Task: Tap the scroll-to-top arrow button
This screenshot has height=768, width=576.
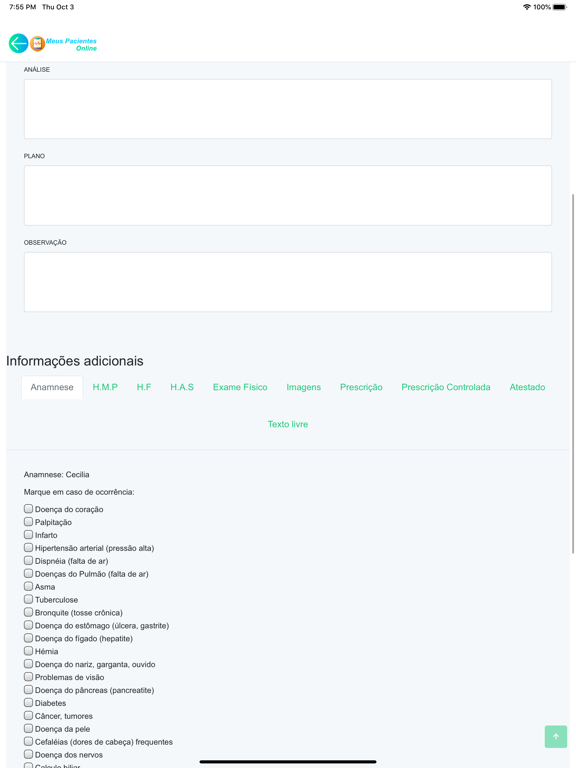Action: click(556, 736)
